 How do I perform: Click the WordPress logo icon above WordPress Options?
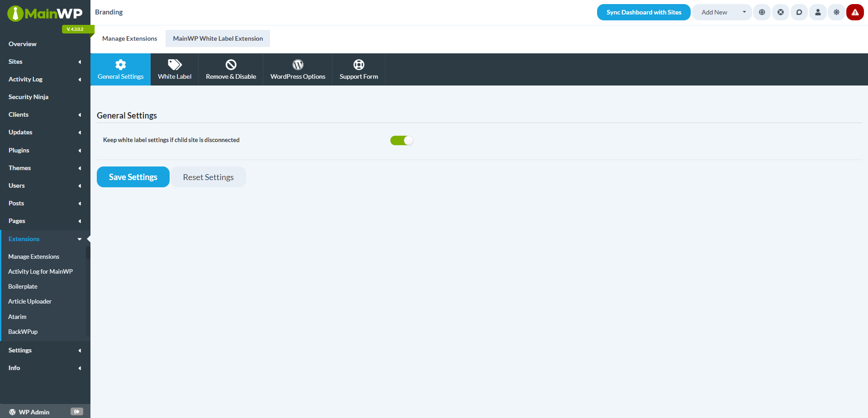[x=298, y=65]
